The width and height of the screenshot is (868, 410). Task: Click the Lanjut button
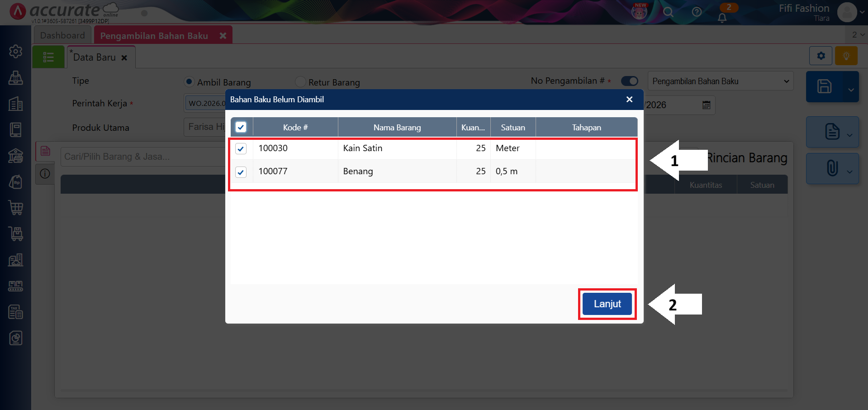(x=607, y=304)
